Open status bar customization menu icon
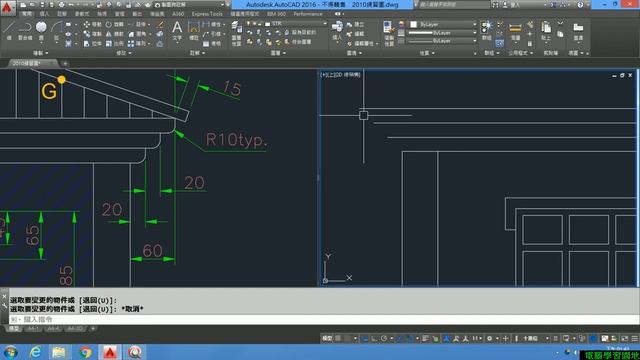 click(635, 338)
